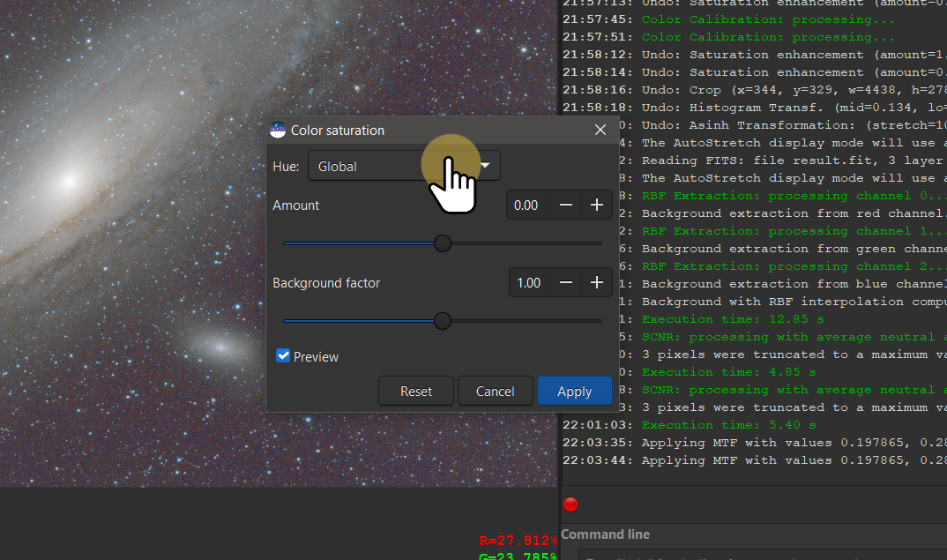Screen dimensions: 947x560
Task: Click the Amount slider handle
Action: pos(443,243)
